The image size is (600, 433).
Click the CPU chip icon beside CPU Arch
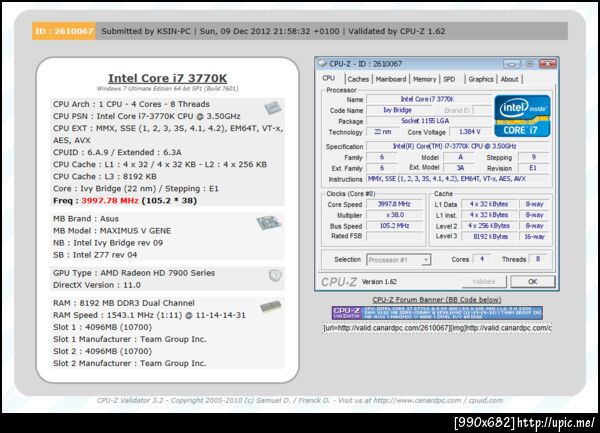(x=273, y=108)
